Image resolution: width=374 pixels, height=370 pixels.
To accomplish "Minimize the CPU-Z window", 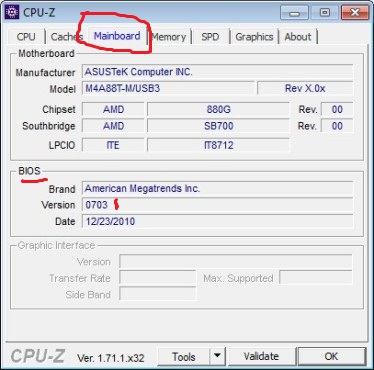I will click(295, 13).
